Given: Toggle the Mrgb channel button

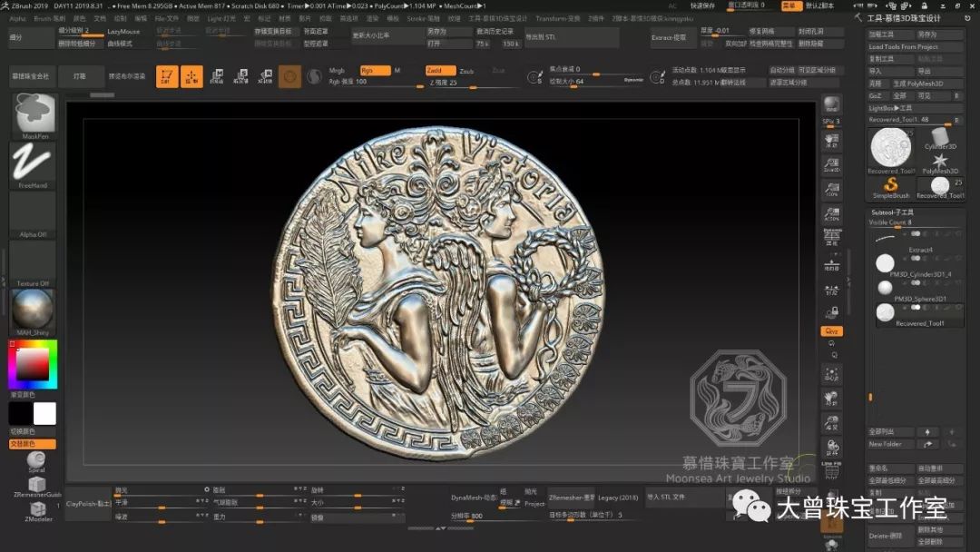Looking at the screenshot, I should (337, 71).
